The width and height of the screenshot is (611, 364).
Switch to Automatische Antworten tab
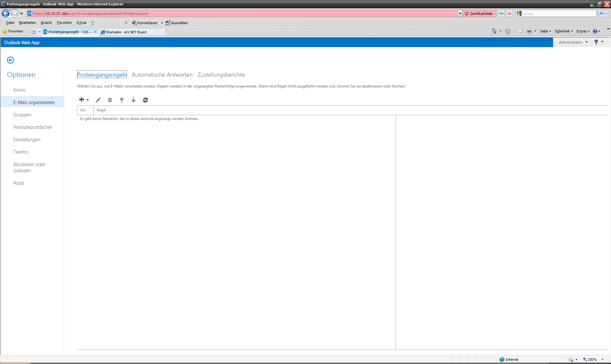(162, 75)
